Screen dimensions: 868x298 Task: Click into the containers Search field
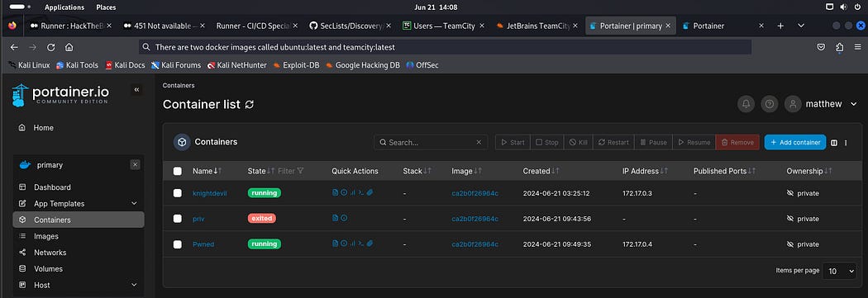431,142
